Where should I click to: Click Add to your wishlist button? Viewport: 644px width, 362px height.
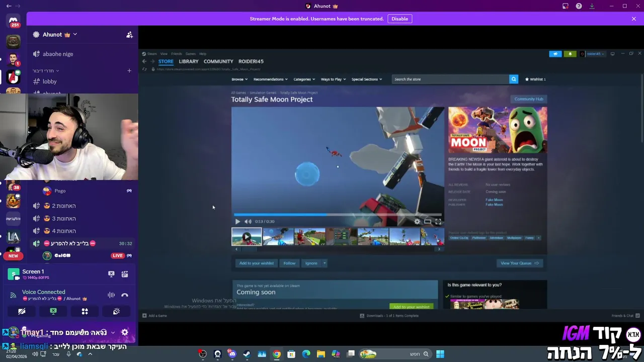(257, 263)
